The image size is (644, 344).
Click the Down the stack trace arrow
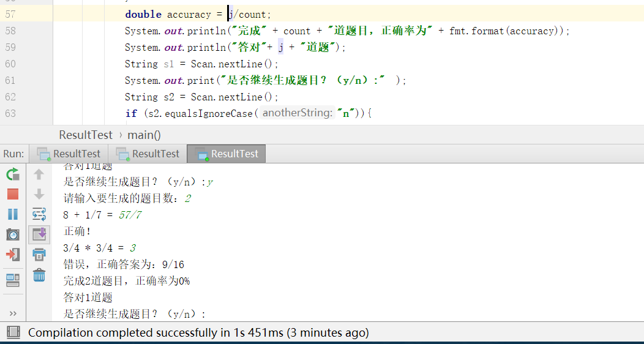(39, 194)
